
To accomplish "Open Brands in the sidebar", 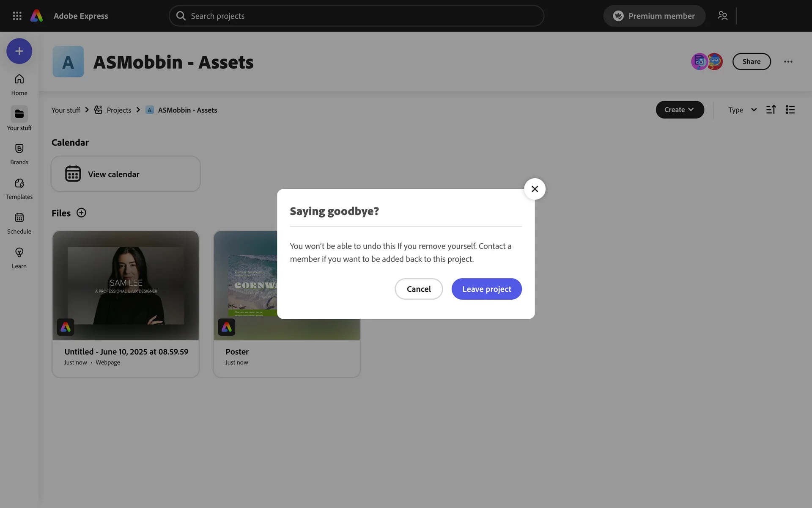I will [x=19, y=154].
